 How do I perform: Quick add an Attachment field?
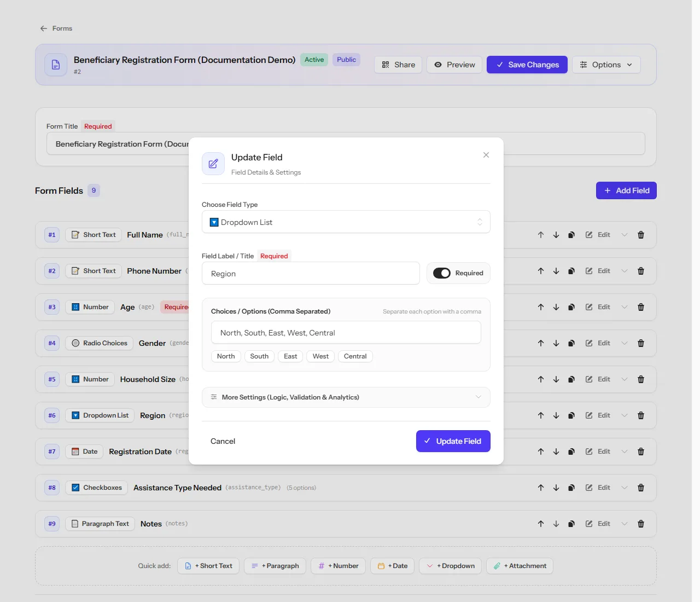(x=520, y=566)
